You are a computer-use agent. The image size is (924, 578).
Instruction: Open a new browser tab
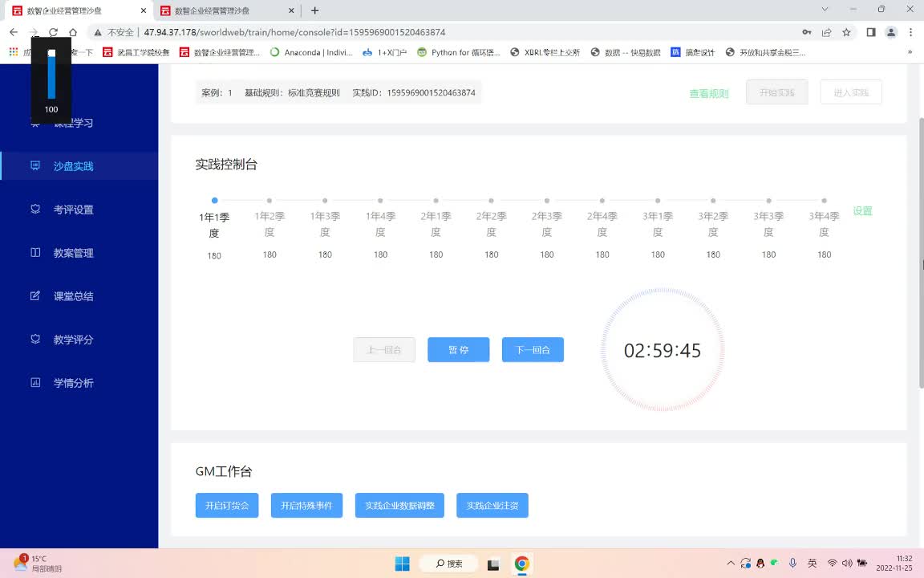tap(314, 10)
